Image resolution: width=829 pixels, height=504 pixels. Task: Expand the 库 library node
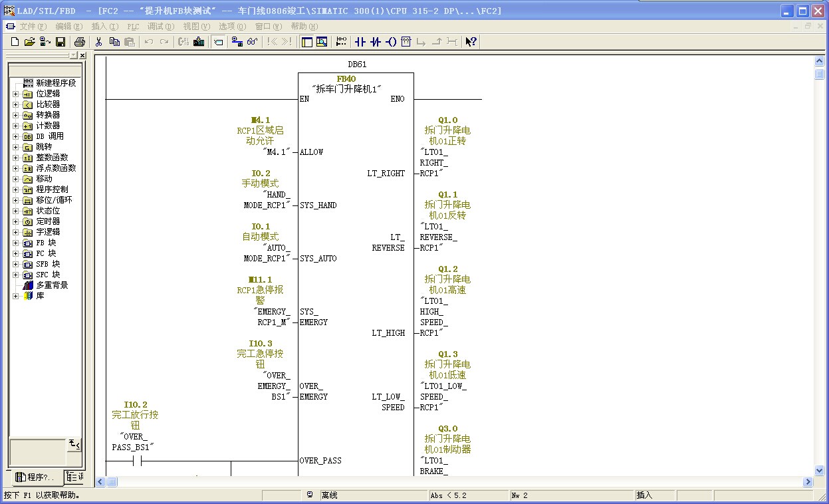[16, 296]
